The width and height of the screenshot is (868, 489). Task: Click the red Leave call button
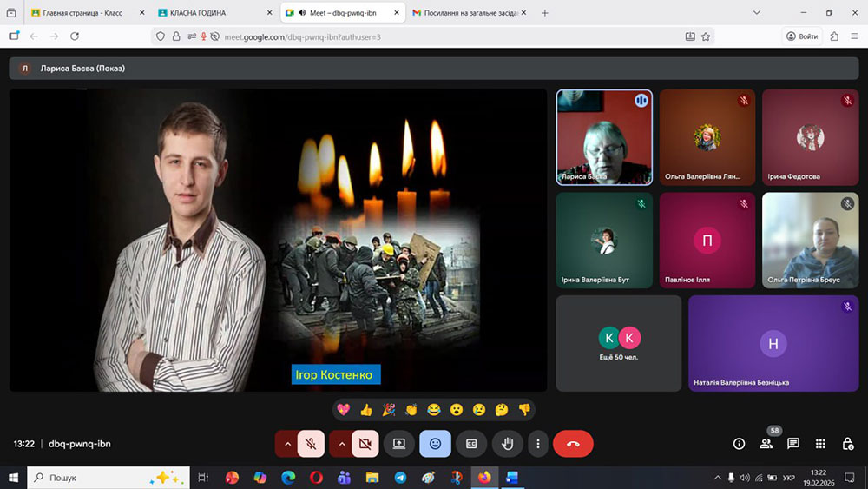573,444
